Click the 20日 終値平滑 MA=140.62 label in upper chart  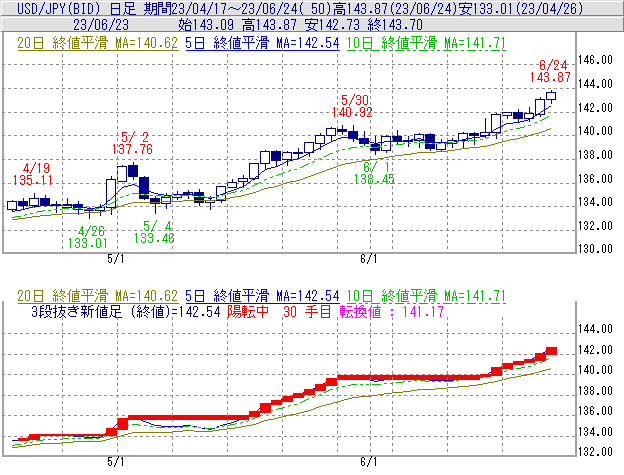point(98,43)
